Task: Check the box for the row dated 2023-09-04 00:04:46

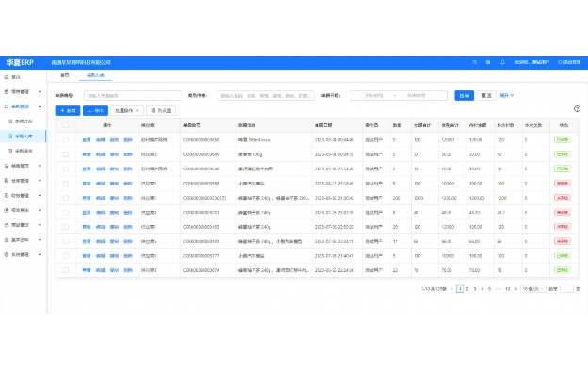Action: click(x=66, y=140)
